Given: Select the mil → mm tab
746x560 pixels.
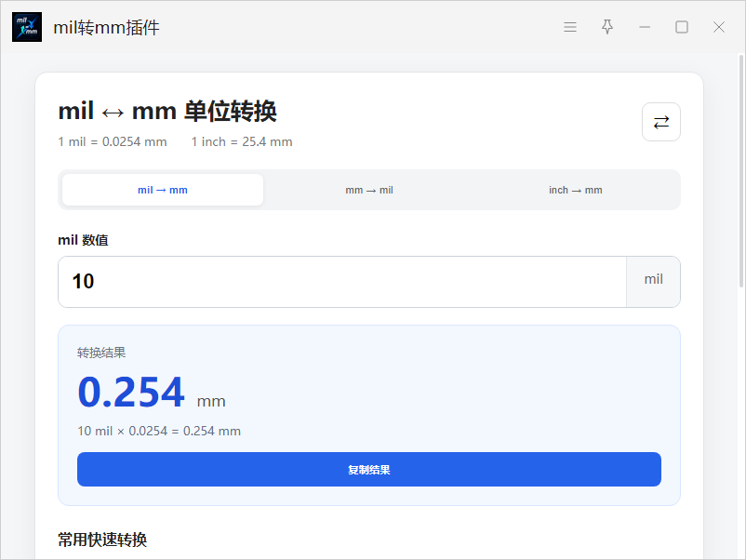Looking at the screenshot, I should (x=163, y=190).
